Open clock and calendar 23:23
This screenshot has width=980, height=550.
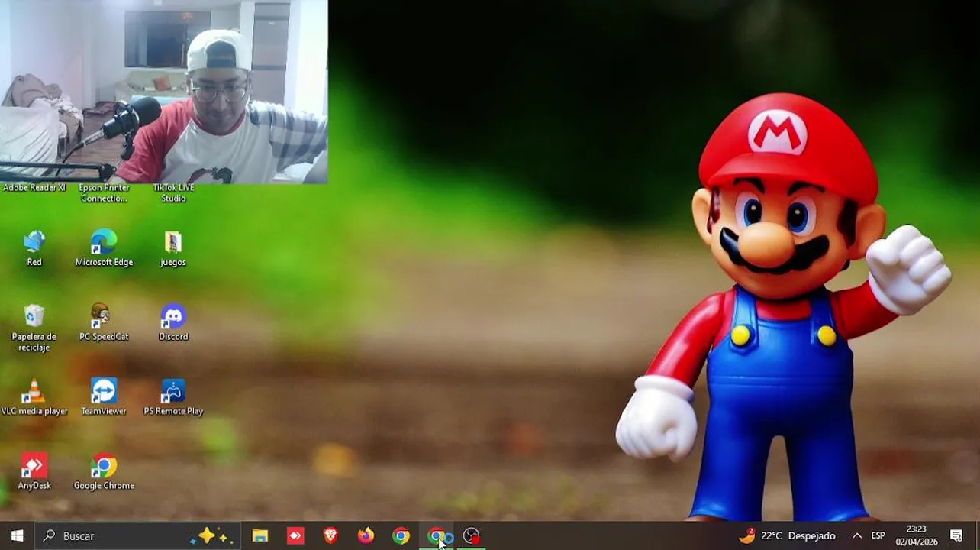917,535
